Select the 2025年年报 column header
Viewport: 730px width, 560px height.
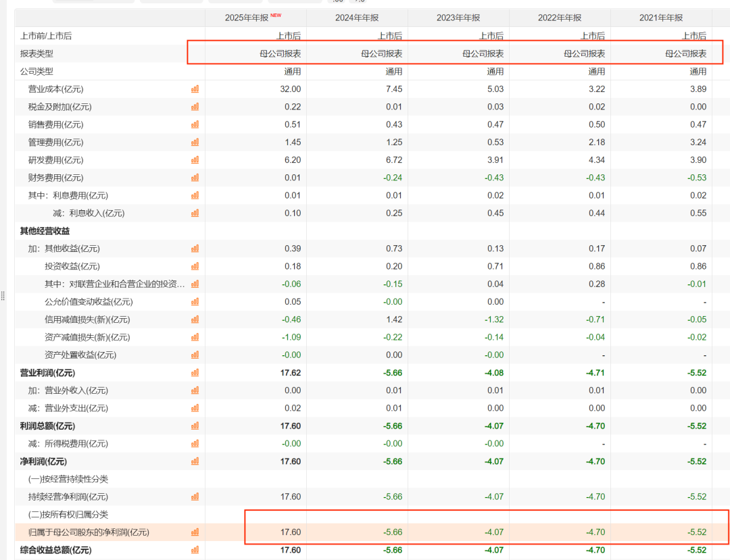[248, 18]
